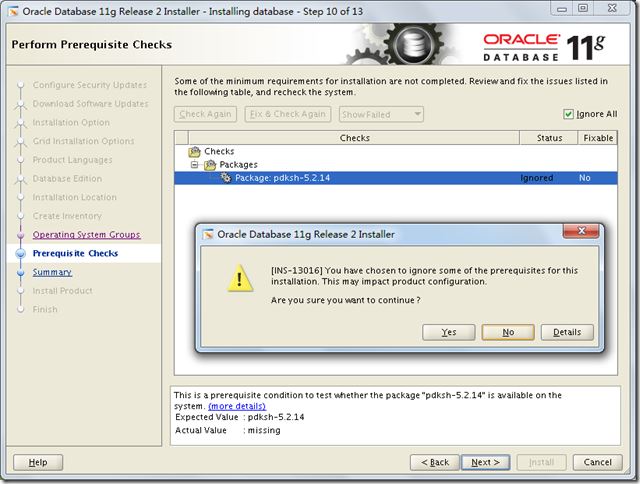
Task: Click the Help button
Action: coord(38,462)
